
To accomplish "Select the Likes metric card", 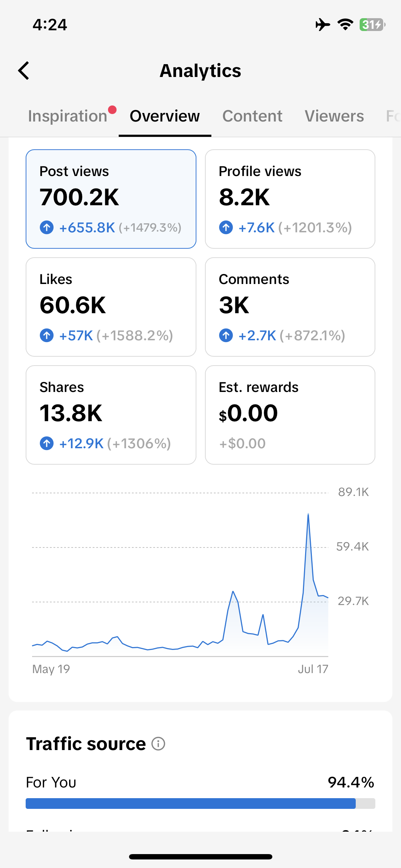I will coord(111,307).
